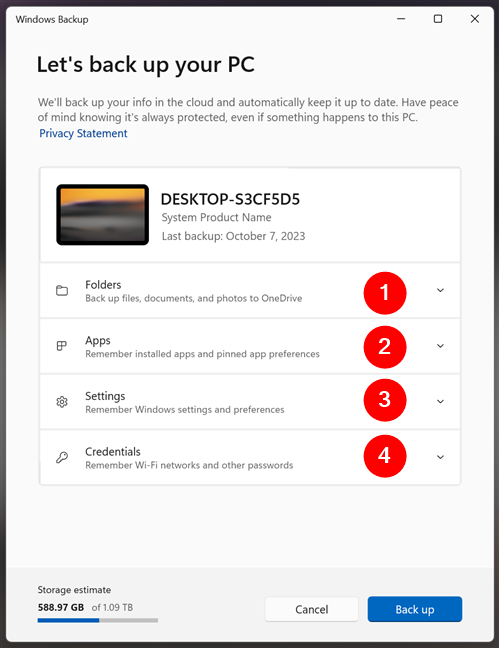Click the Apps label
Screen dimensions: 499x648
tap(98, 341)
